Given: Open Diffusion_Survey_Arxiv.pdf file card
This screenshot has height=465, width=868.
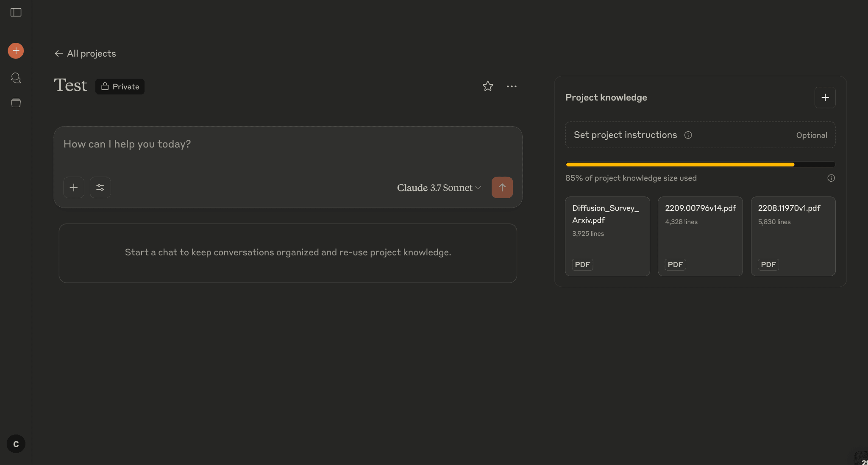Looking at the screenshot, I should (607, 236).
